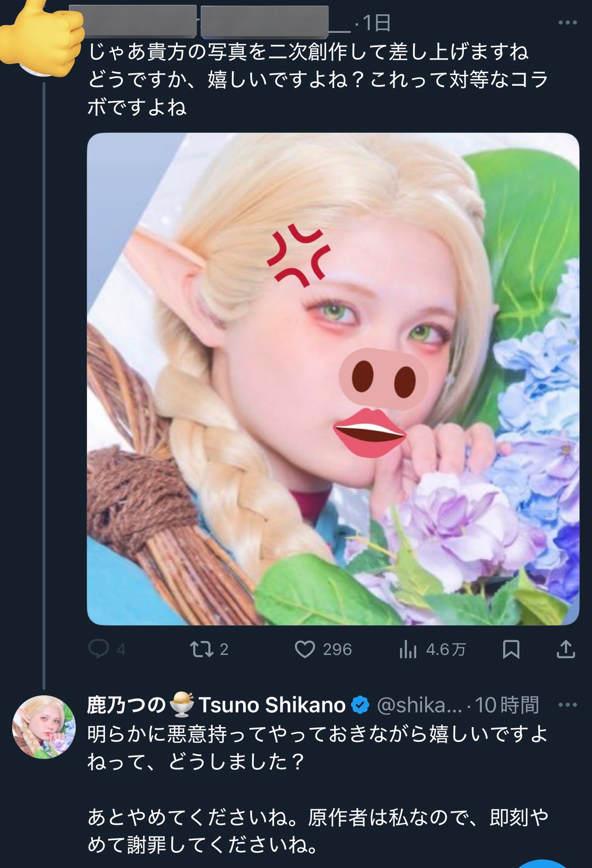Open more options for the top tweet

click(x=567, y=22)
